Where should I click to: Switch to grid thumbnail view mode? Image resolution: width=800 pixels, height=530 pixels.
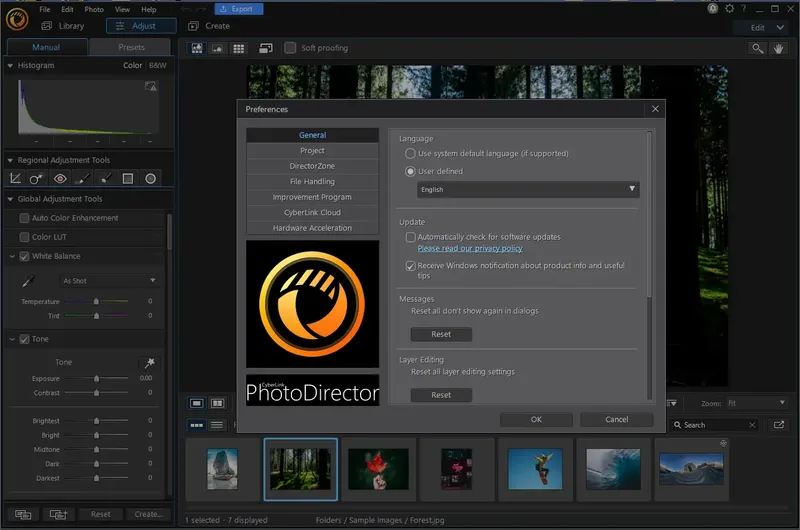click(239, 48)
